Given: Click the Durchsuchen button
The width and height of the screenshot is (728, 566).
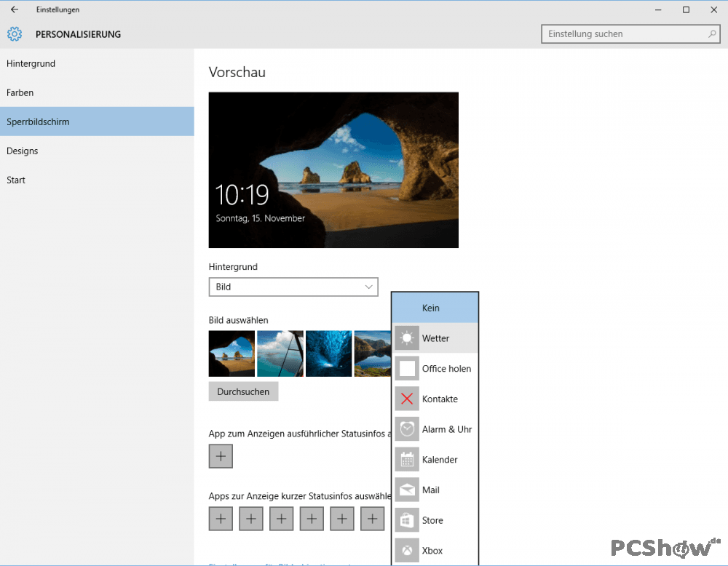Looking at the screenshot, I should point(243,391).
